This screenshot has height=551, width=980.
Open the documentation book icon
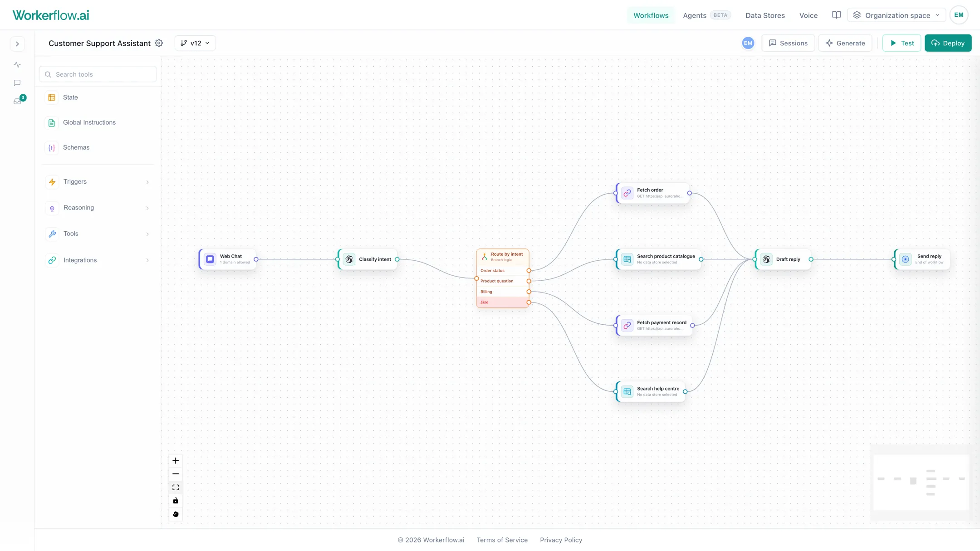click(x=836, y=15)
